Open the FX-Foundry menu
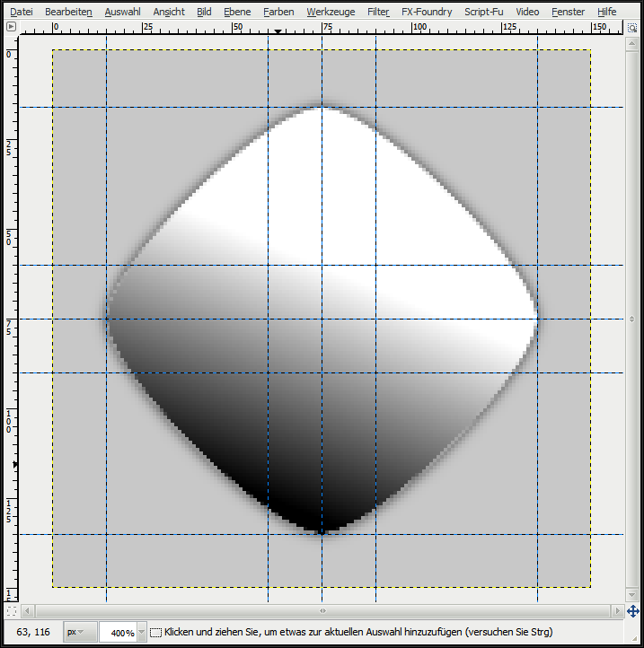 427,12
